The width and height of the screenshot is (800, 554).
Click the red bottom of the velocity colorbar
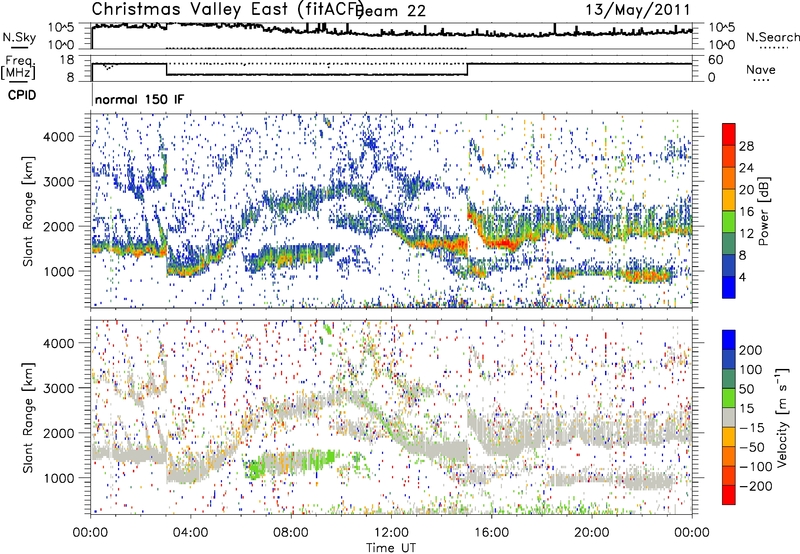pyautogui.click(x=729, y=495)
